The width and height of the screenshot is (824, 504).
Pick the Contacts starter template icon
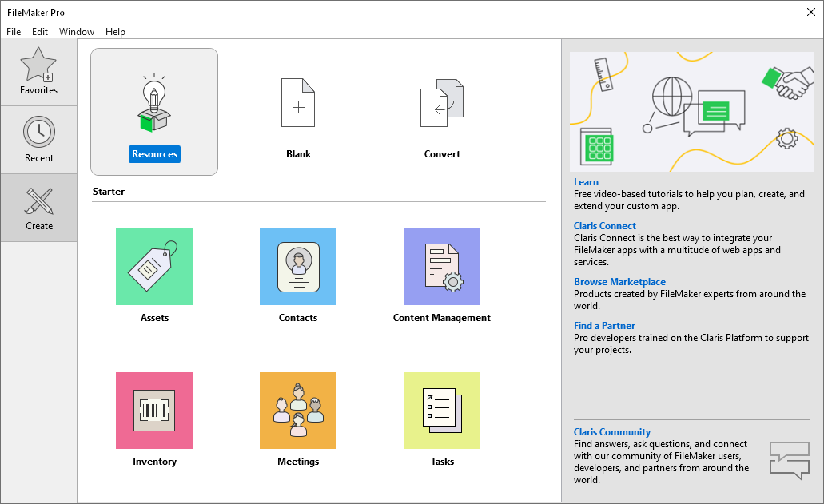pos(298,267)
